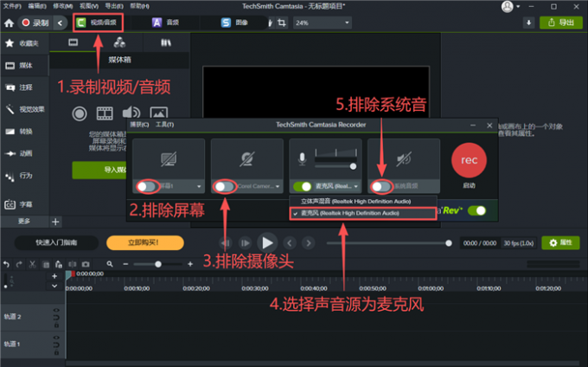Open the 媒体 media panel
This screenshot has width=588, height=367.
pos(24,66)
